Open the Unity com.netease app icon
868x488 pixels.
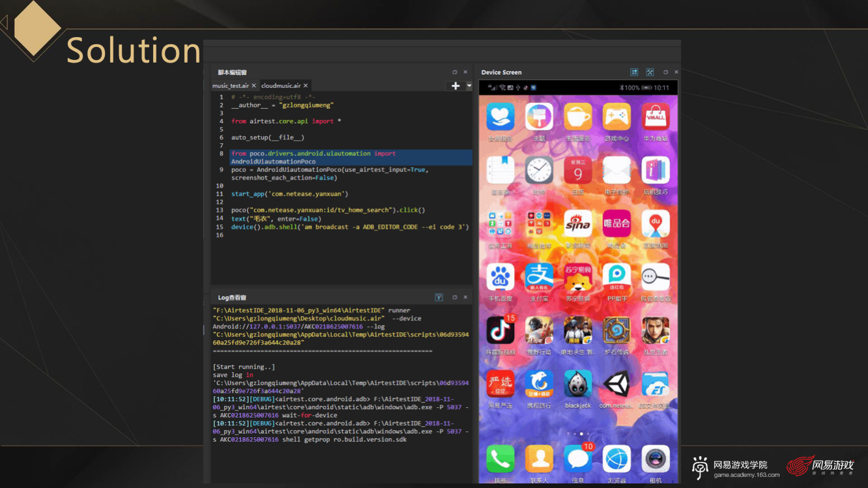click(616, 384)
